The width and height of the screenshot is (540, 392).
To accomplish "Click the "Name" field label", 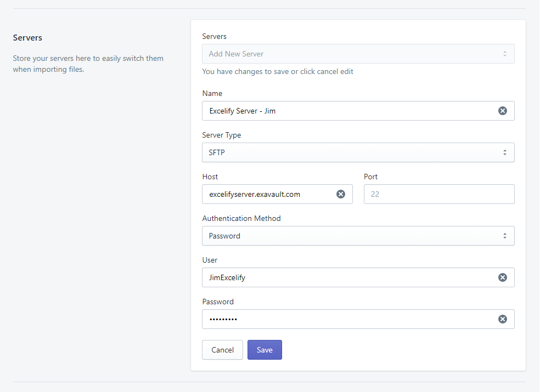I will click(x=212, y=93).
